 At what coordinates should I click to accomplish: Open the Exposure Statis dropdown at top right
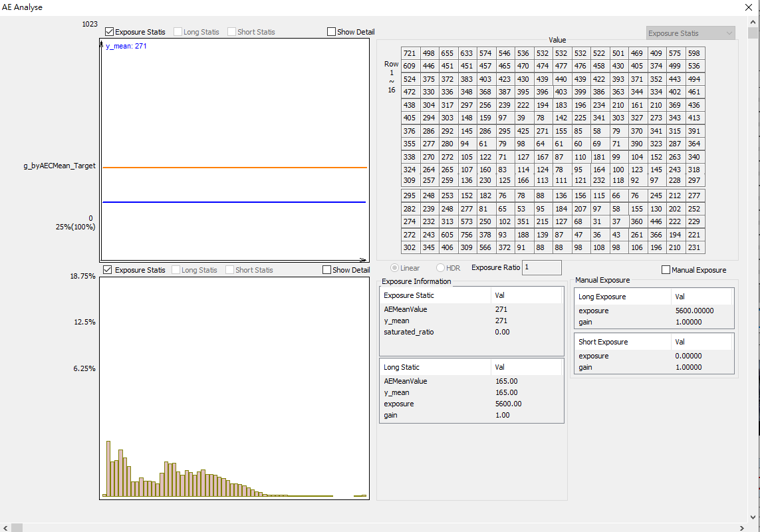point(691,33)
